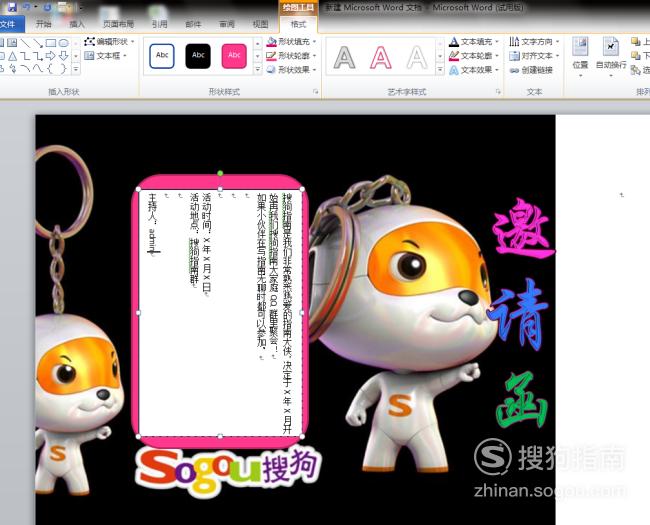The image size is (650, 525).
Task: Select the Oval shape
Action: (63, 43)
